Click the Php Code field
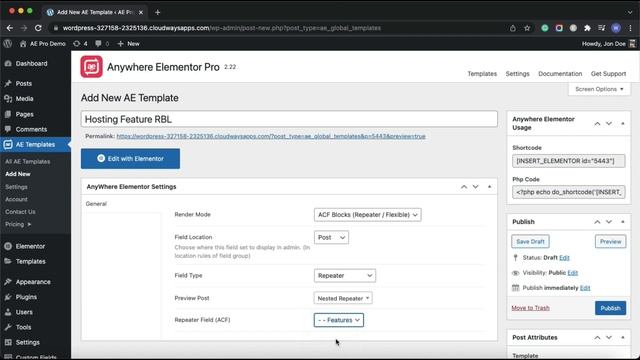The image size is (640, 360). pyautogui.click(x=569, y=192)
